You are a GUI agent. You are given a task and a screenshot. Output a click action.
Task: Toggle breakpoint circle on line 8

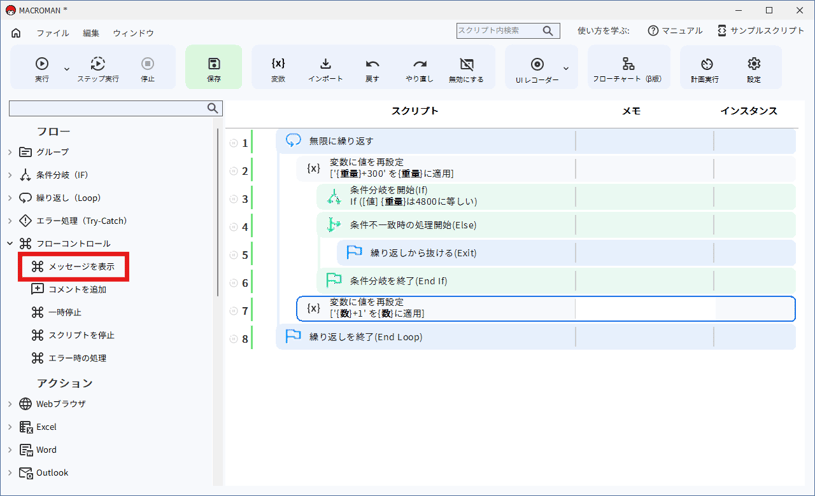(x=233, y=339)
